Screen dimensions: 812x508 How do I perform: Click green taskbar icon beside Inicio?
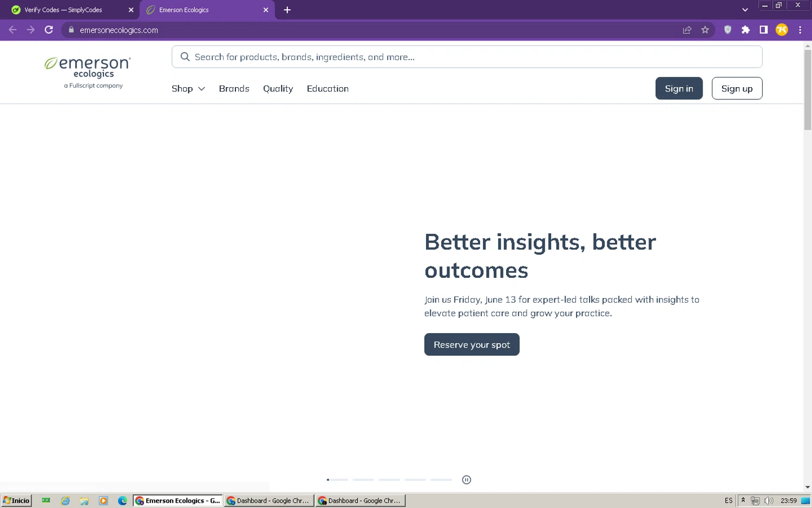(46, 500)
